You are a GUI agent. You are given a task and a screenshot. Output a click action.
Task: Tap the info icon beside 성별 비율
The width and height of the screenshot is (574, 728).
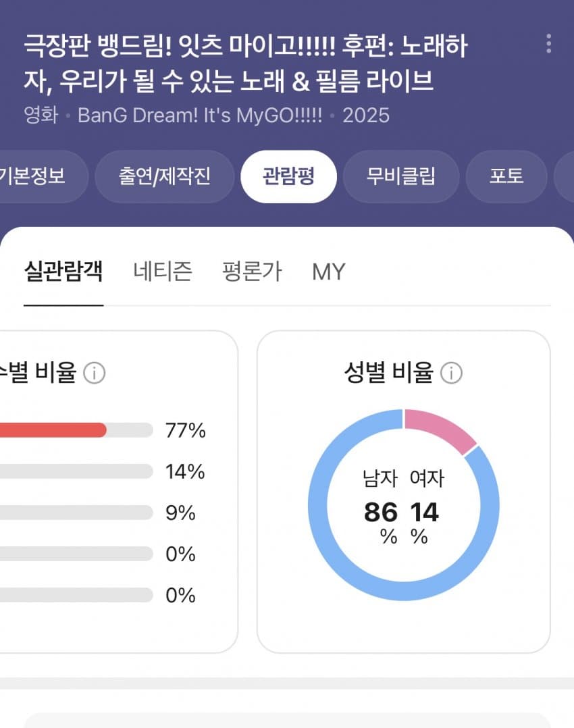pyautogui.click(x=451, y=373)
